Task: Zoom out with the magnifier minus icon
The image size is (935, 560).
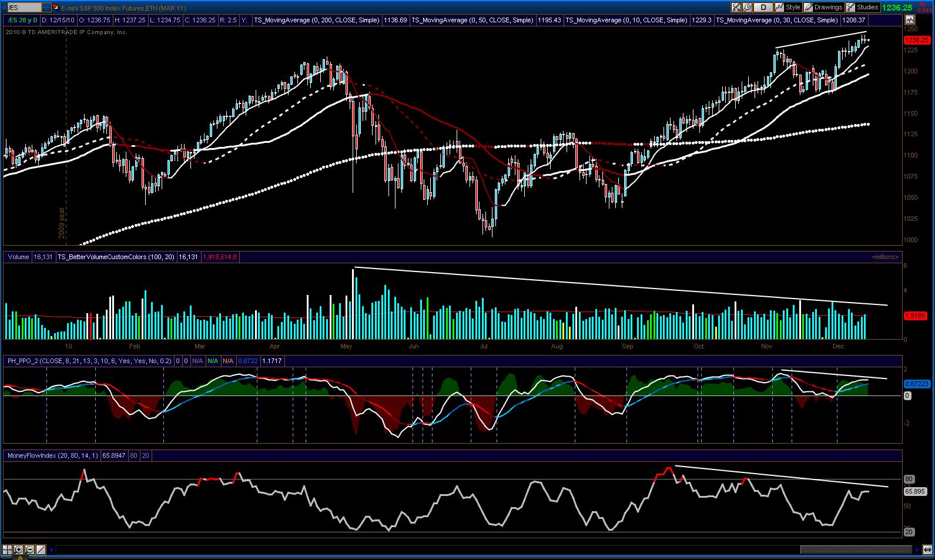Action: point(30,550)
